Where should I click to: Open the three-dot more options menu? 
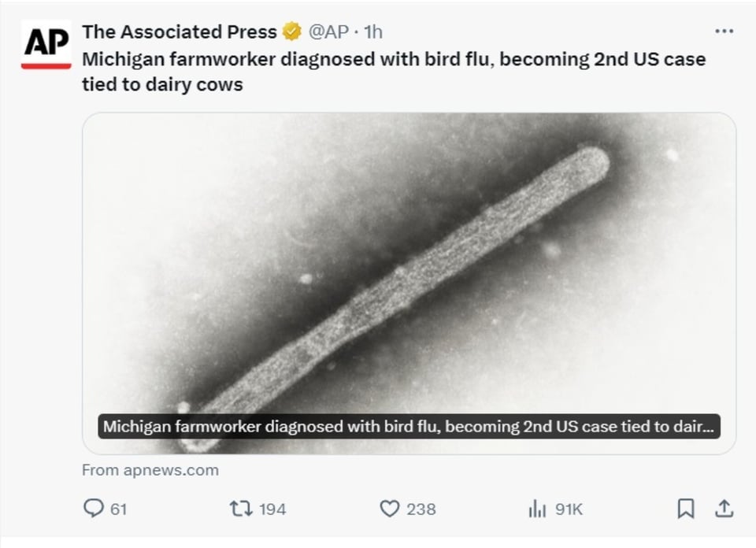tap(724, 31)
